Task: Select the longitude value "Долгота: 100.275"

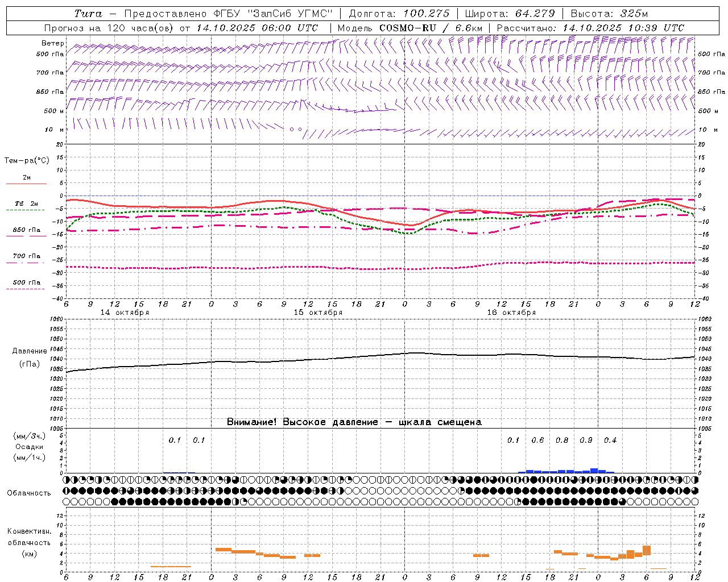Action: point(399,14)
